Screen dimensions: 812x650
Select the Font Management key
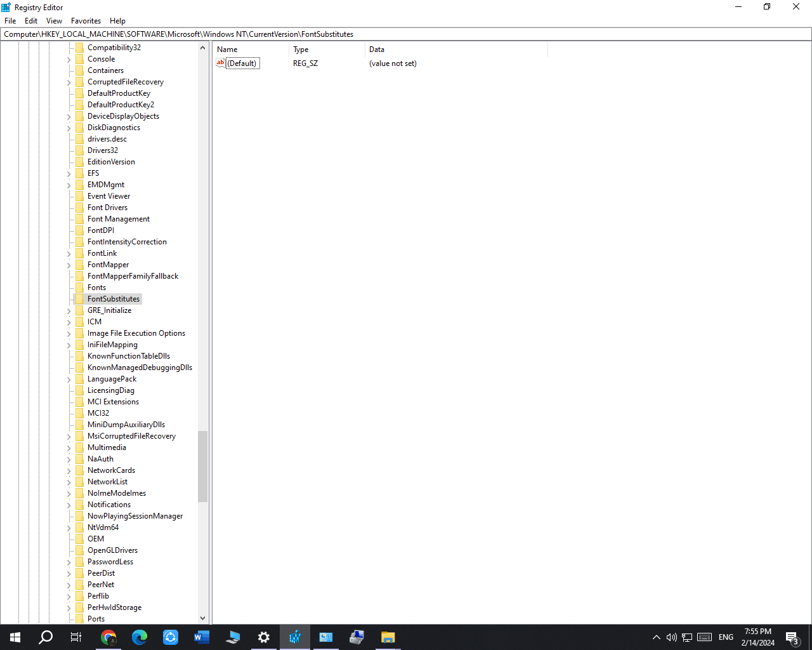pos(119,219)
